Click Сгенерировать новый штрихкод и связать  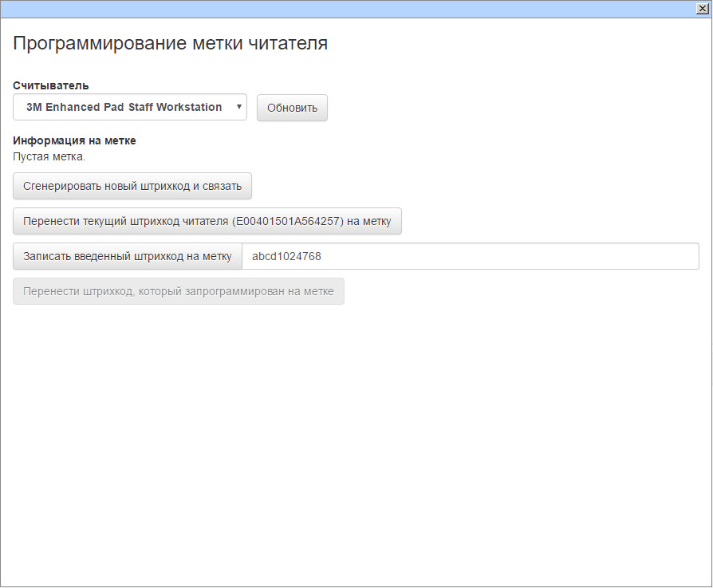pos(132,186)
